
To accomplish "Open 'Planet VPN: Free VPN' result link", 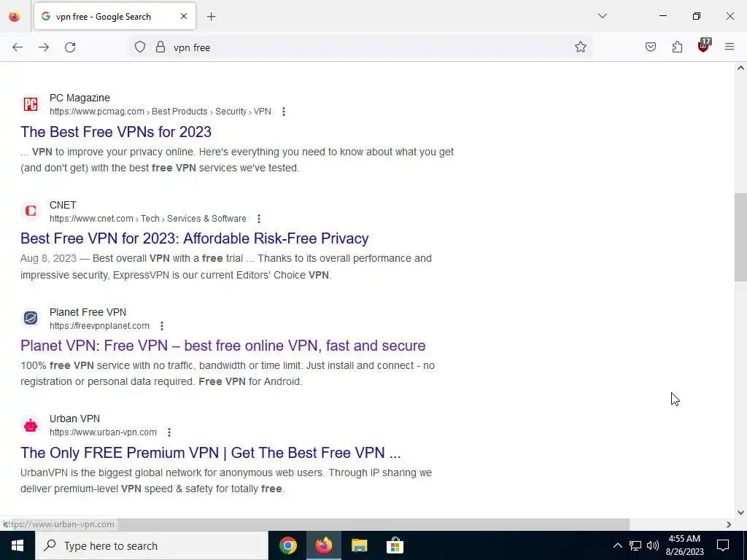I will [x=223, y=346].
